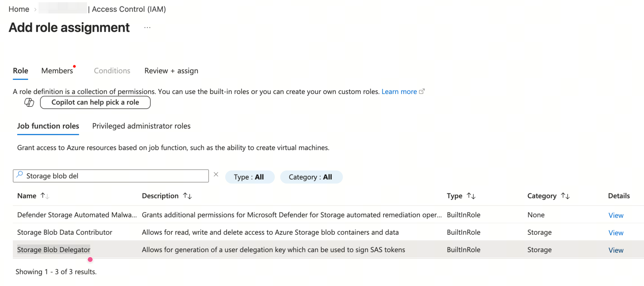Screen dimensions: 644x286
Task: Clear the role search with the X icon
Action: coord(216,174)
